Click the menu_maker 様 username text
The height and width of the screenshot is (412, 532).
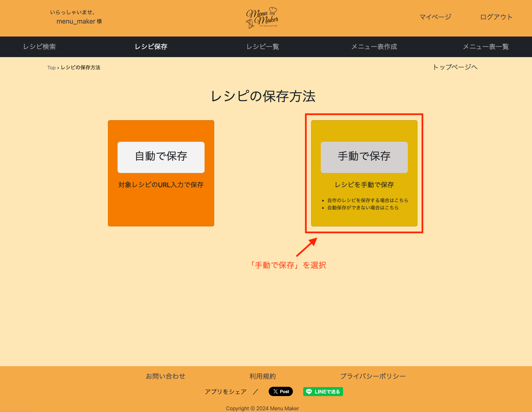79,22
